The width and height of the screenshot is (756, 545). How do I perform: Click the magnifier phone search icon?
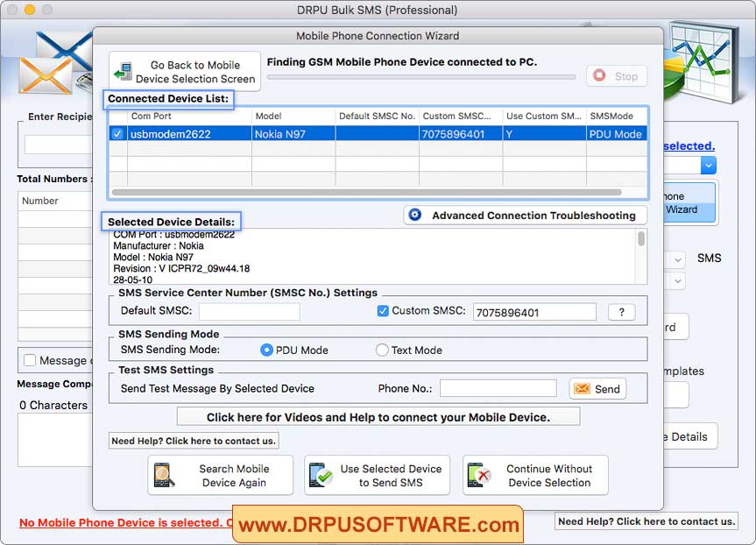point(164,475)
